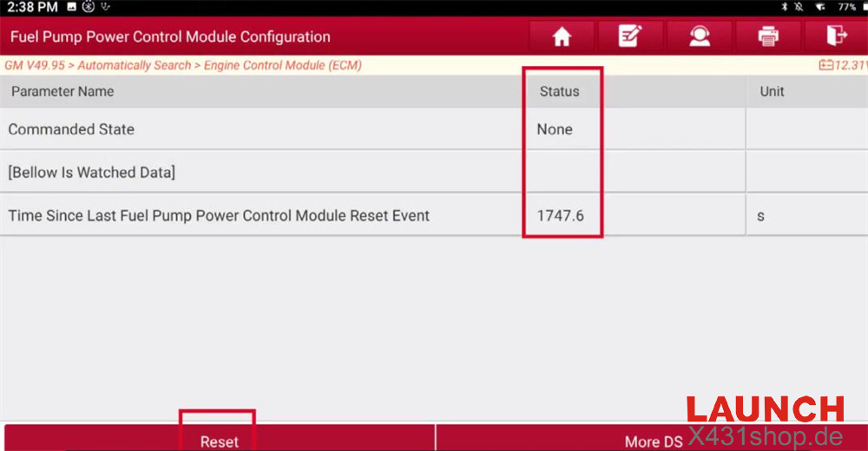Open the notes/edit report icon
868x451 pixels.
[629, 36]
